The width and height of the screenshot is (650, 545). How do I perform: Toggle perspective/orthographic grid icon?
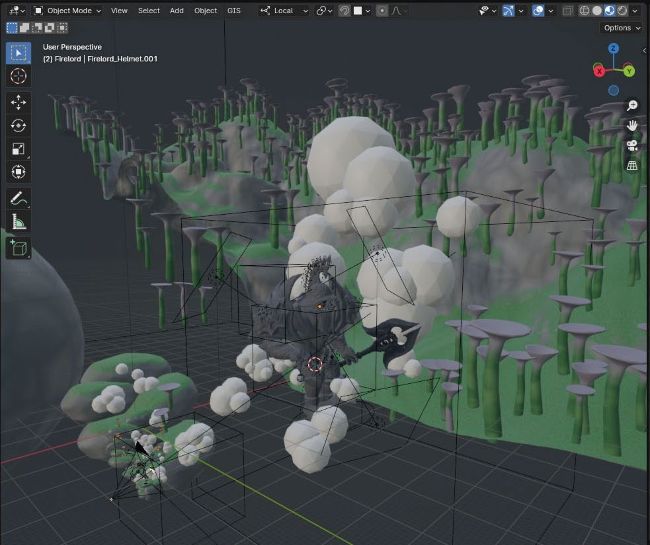point(632,165)
